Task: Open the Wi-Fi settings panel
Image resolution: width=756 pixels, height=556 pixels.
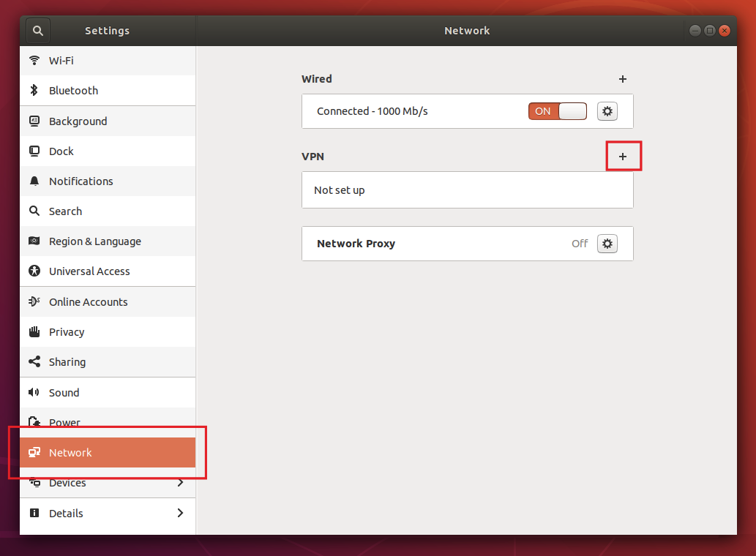Action: click(x=61, y=61)
